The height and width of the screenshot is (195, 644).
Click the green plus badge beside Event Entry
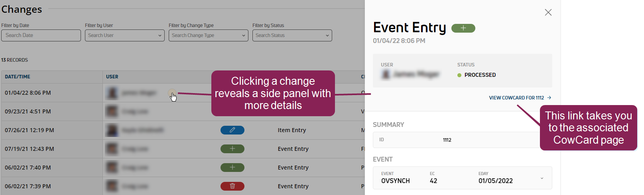(x=463, y=28)
